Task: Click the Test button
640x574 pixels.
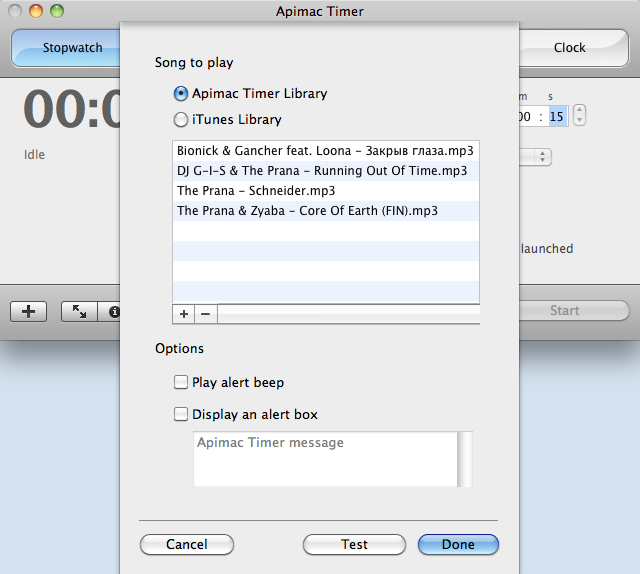Action: (354, 545)
